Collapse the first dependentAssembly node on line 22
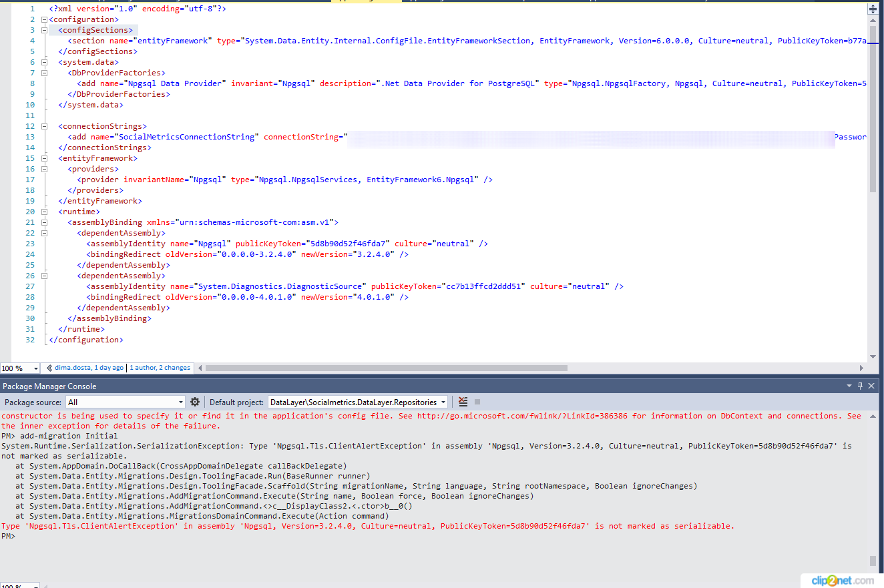884x588 pixels. (x=44, y=233)
